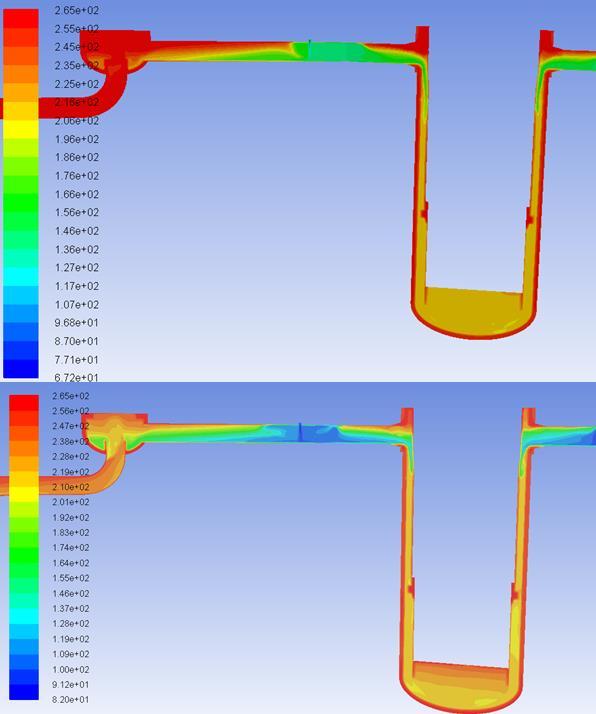This screenshot has width=596, height=714.
Task: Click the 9.68e+01 legend value
Action: coord(76,322)
